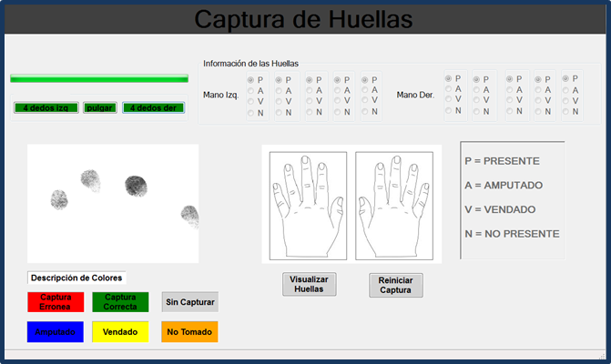The height and width of the screenshot is (364, 611).
Task: Select N in second Mano Izq. finger group
Action: [279, 113]
